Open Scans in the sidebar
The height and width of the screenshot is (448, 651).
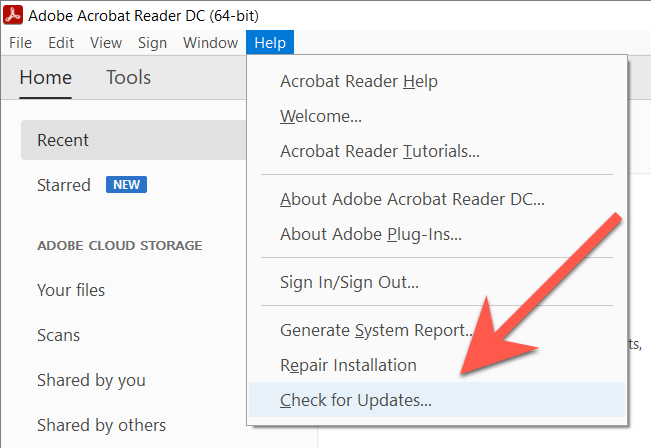(58, 335)
